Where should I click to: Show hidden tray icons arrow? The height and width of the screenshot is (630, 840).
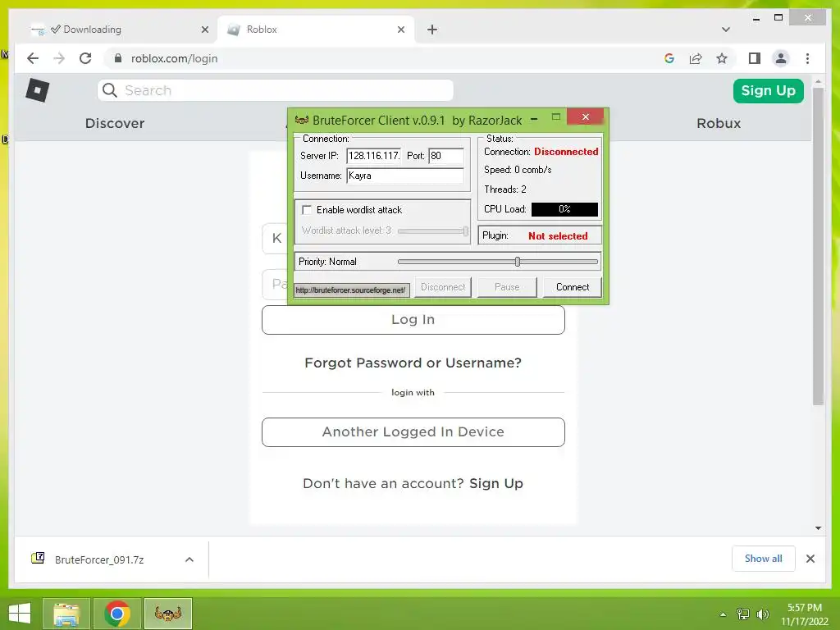(723, 614)
